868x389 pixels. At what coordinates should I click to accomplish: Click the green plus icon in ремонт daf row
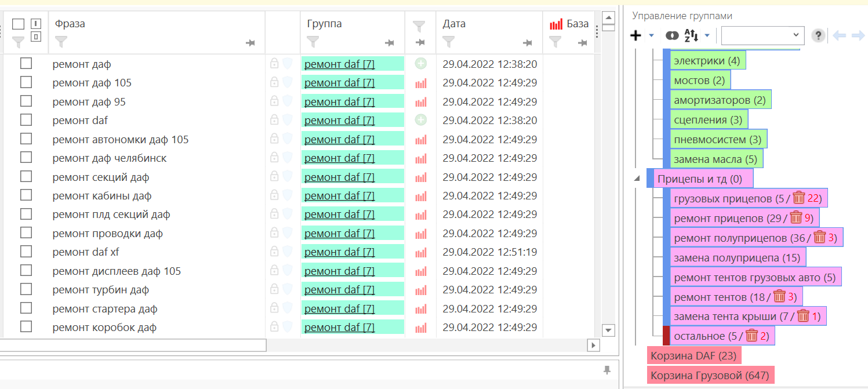pyautogui.click(x=421, y=121)
